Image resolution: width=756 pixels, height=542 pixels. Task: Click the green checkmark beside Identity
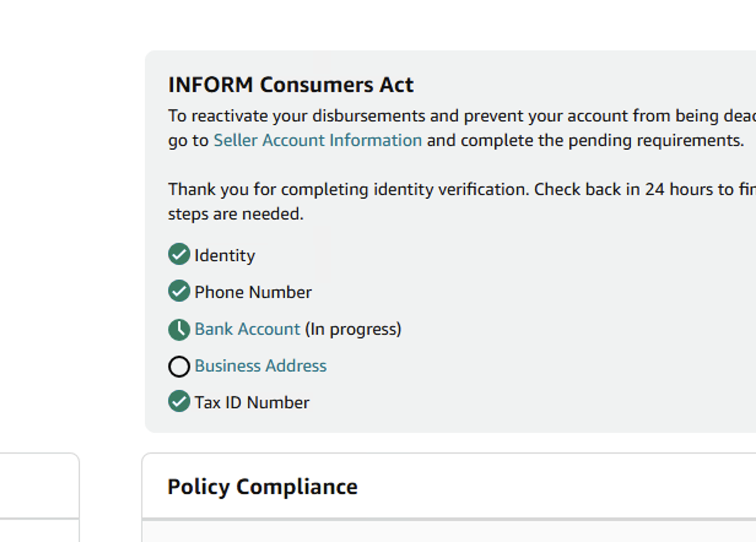[x=179, y=254]
